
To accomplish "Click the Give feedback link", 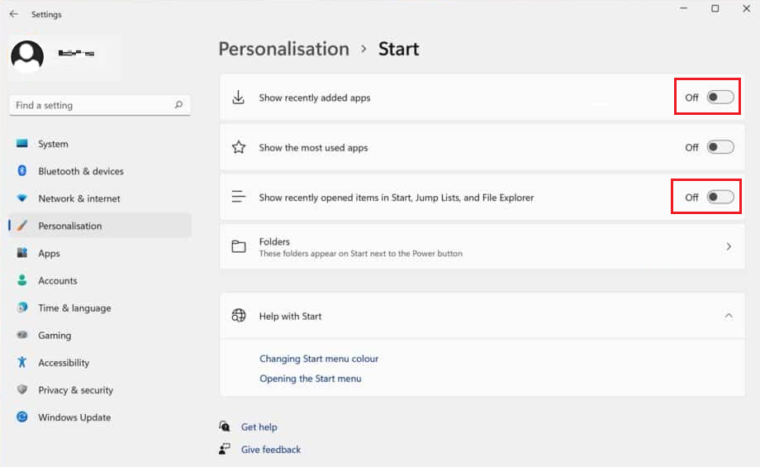I will (270, 450).
